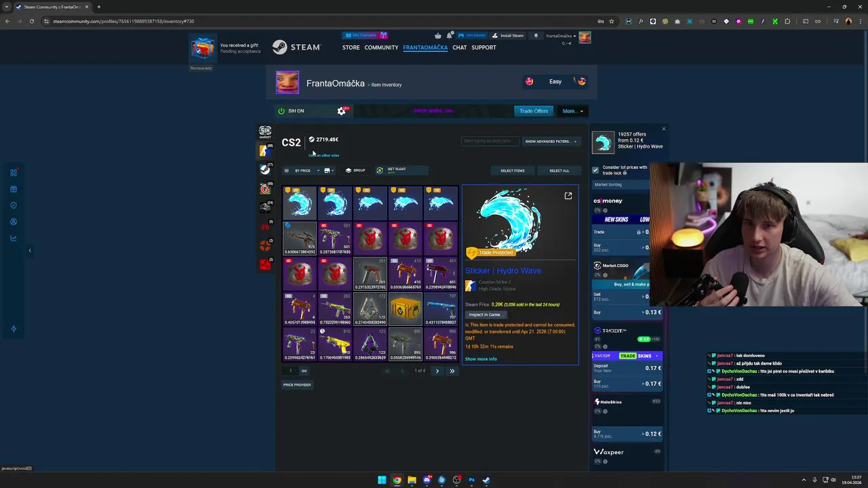Select the Steam inventory icon in sidebar

[265, 169]
